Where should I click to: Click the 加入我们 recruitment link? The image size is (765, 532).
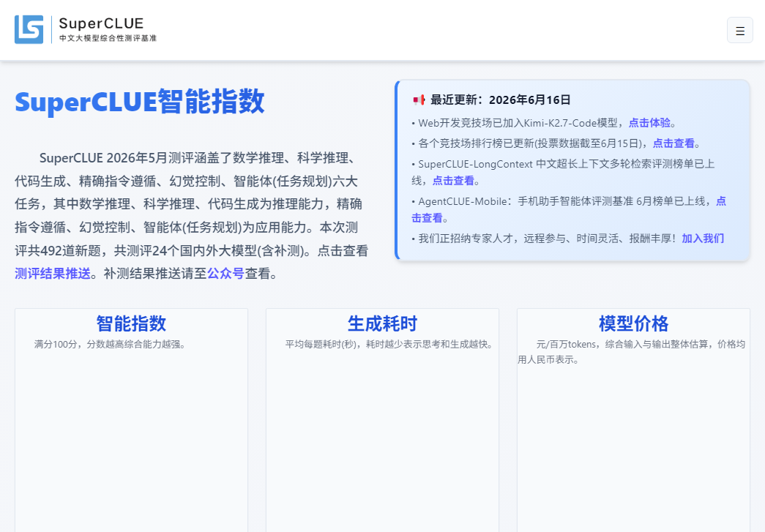[703, 239]
